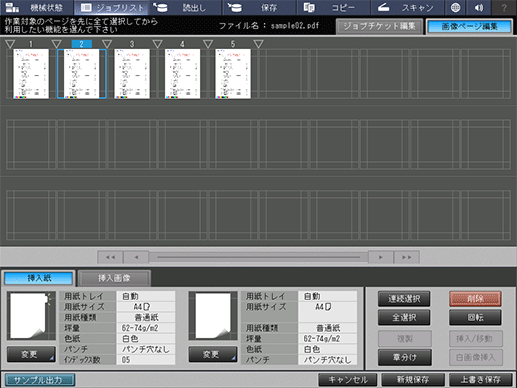
Task: Go to next page with right arrow
Action: (380, 257)
